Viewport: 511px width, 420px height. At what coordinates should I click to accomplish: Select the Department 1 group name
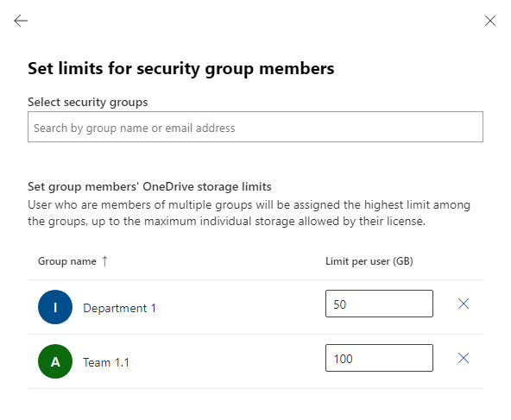click(x=119, y=308)
